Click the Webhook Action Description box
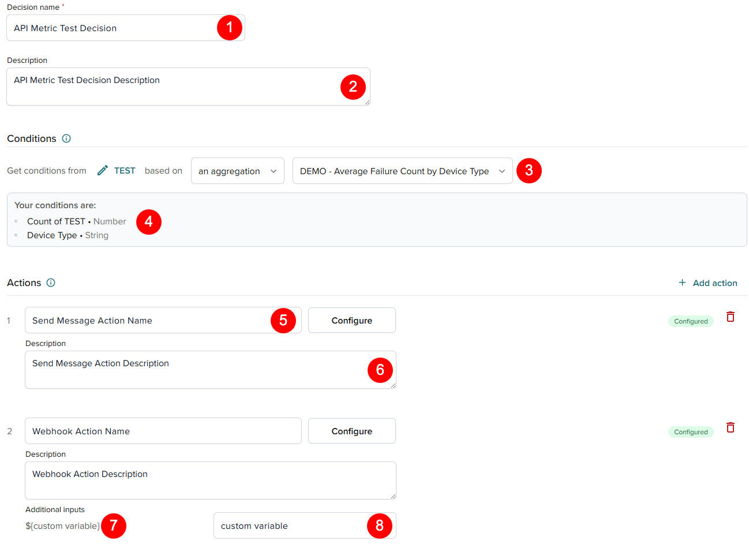 click(x=173, y=480)
